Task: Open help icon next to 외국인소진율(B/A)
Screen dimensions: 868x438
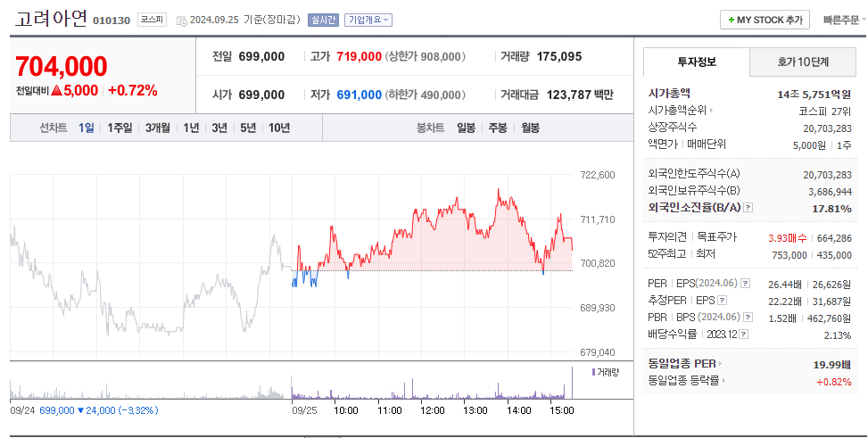Action: coord(748,208)
